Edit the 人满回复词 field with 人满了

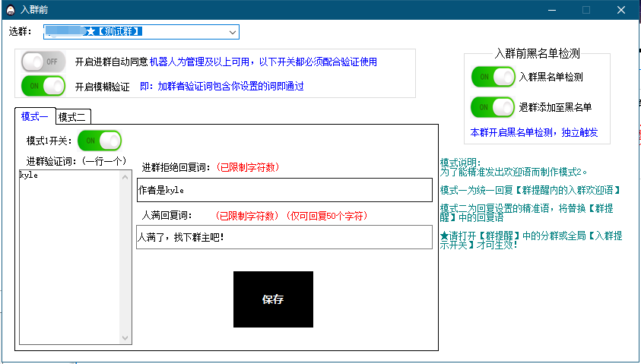click(x=284, y=237)
